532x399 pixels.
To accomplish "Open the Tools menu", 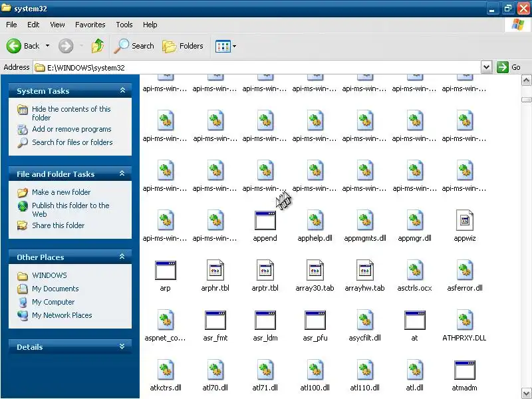I will point(124,25).
